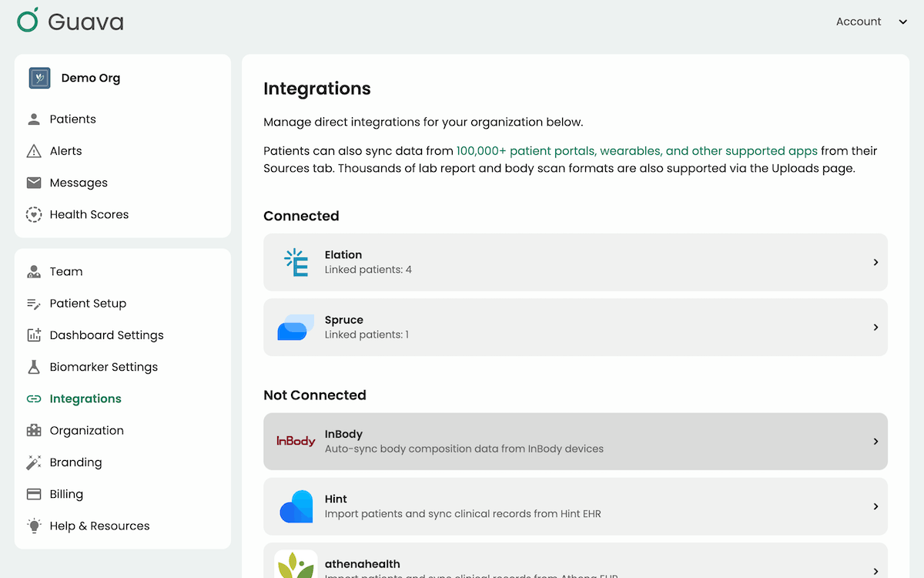Click the Billing credit card icon
Image resolution: width=924 pixels, height=578 pixels.
tap(34, 494)
